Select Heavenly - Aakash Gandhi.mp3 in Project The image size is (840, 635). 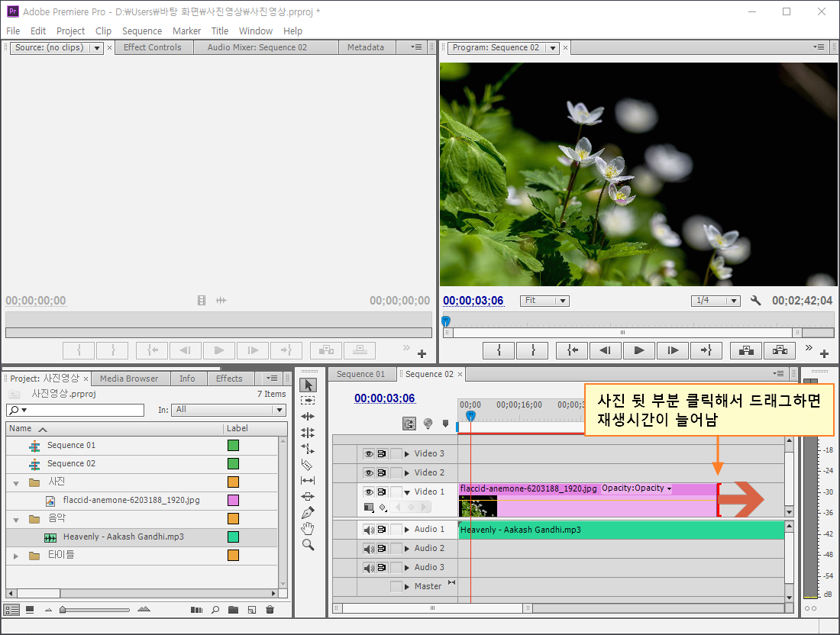click(123, 537)
